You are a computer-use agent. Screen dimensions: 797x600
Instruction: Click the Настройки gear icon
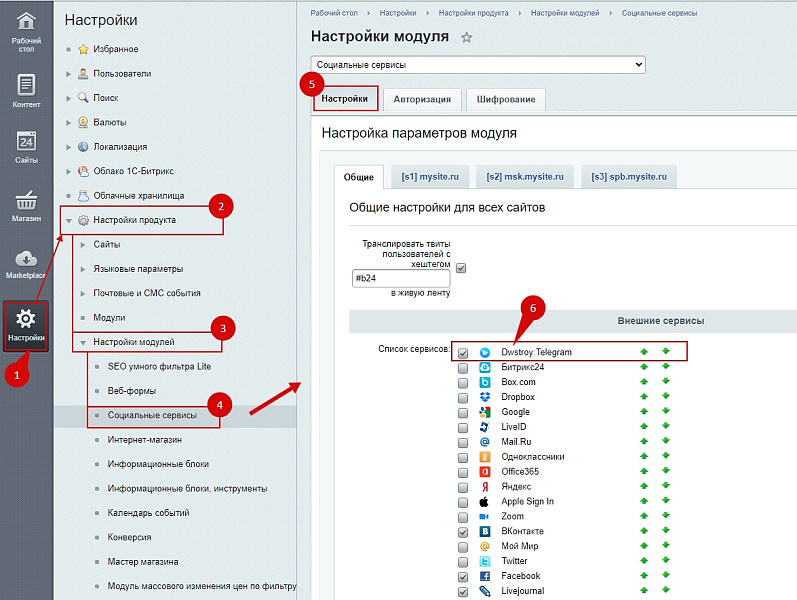click(x=26, y=324)
